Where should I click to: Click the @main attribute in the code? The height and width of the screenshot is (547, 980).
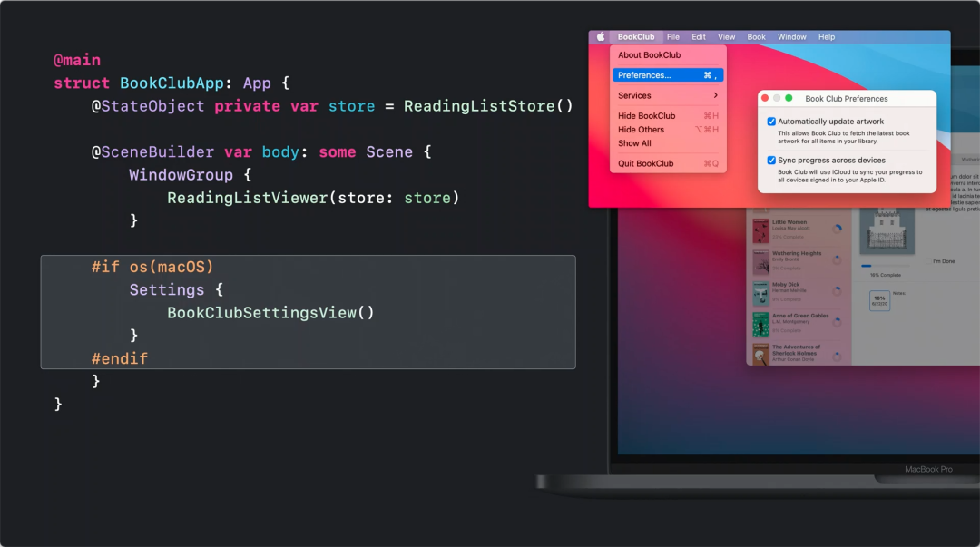pos(77,60)
